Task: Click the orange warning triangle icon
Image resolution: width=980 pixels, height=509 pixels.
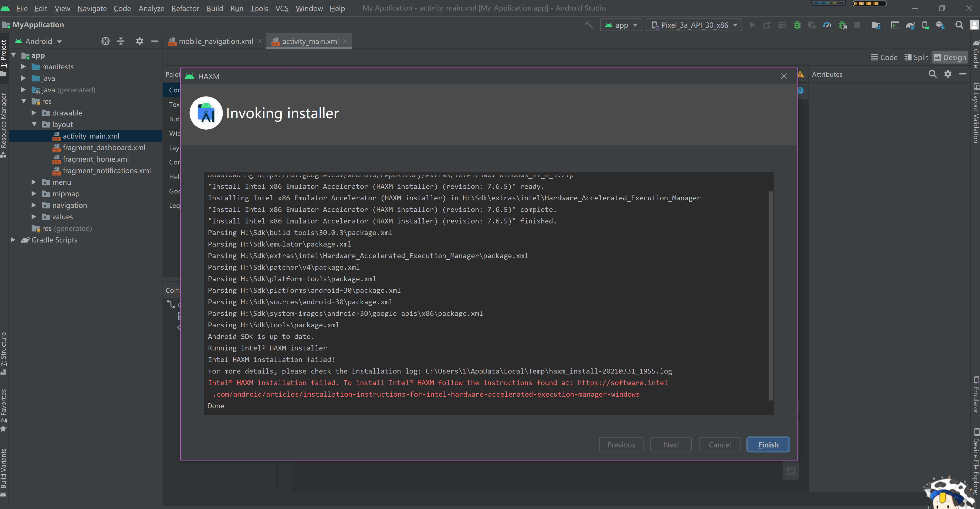Action: coord(801,74)
